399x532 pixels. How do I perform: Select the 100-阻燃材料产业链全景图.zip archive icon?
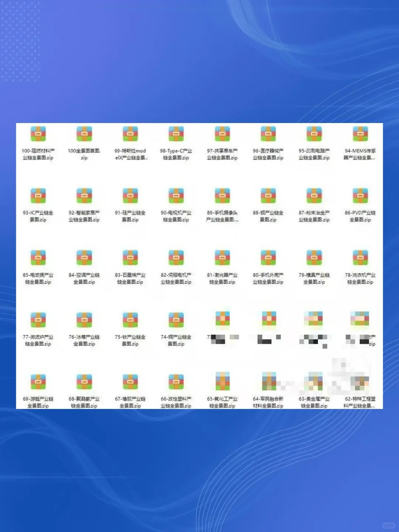[x=38, y=134]
